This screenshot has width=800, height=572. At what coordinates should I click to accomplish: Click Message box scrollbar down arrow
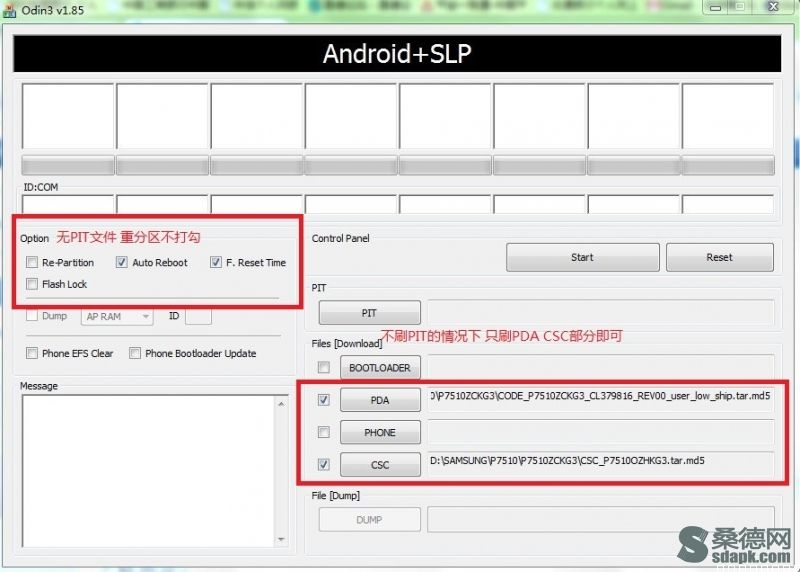click(281, 539)
